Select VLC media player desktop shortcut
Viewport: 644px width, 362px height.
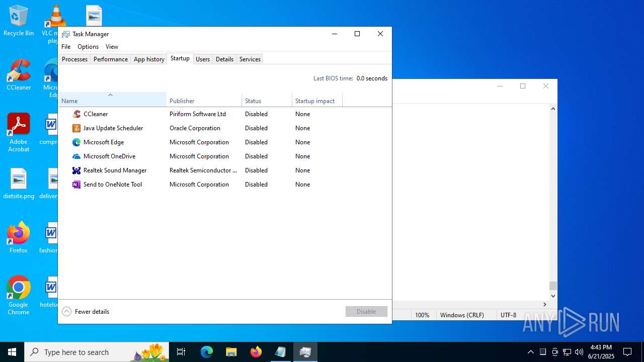(x=53, y=24)
